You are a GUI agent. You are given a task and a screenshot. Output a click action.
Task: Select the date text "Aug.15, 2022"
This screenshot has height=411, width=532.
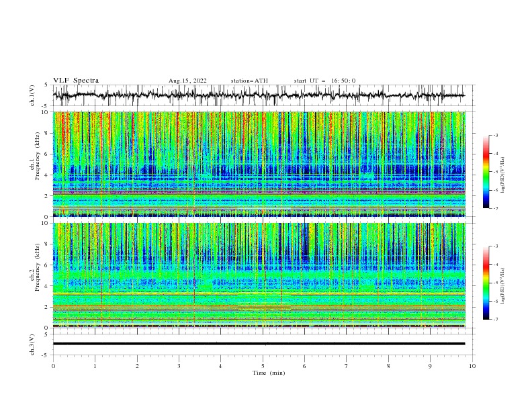coord(187,81)
